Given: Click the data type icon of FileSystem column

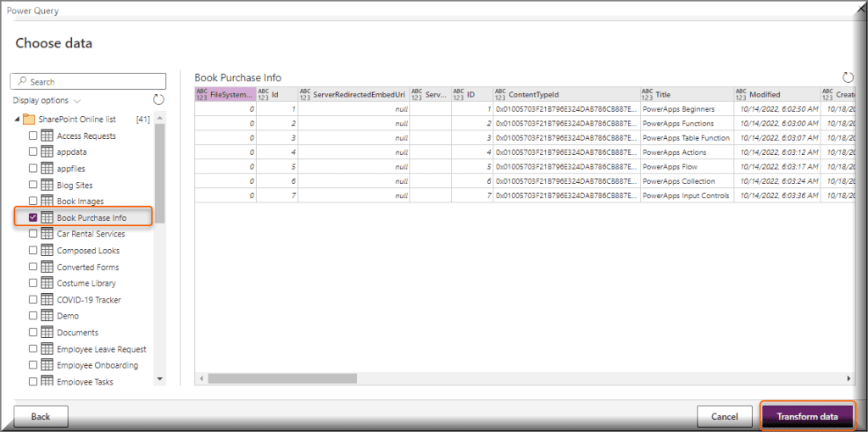Looking at the screenshot, I should pyautogui.click(x=202, y=94).
